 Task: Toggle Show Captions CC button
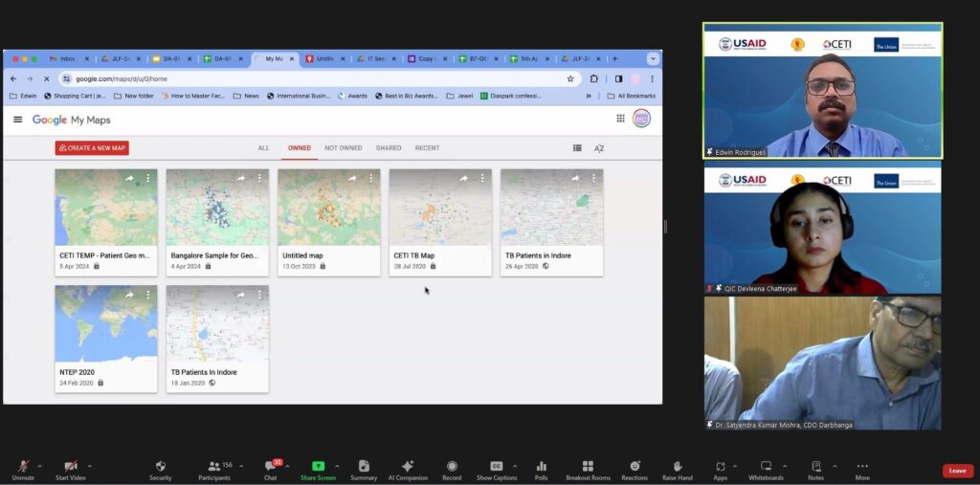click(497, 466)
